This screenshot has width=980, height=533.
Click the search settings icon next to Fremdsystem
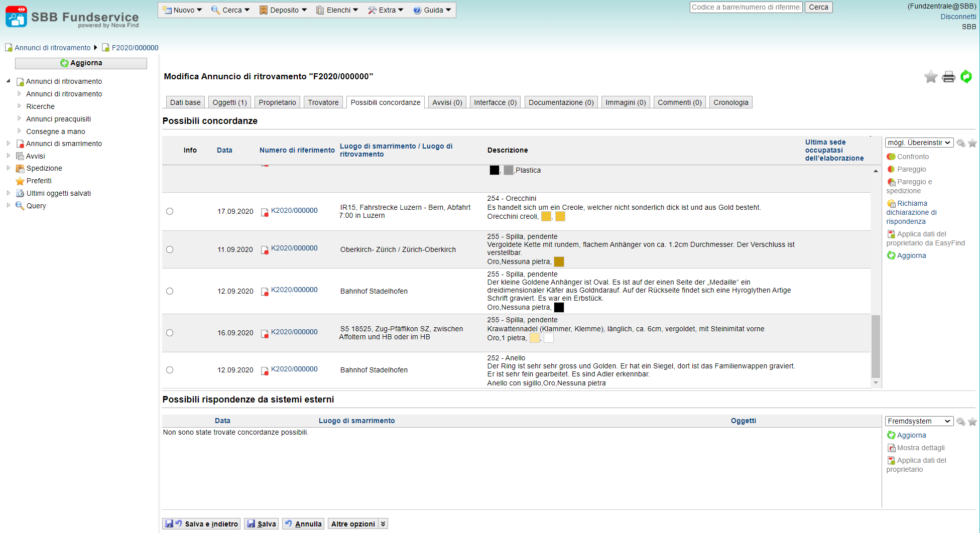click(x=960, y=422)
